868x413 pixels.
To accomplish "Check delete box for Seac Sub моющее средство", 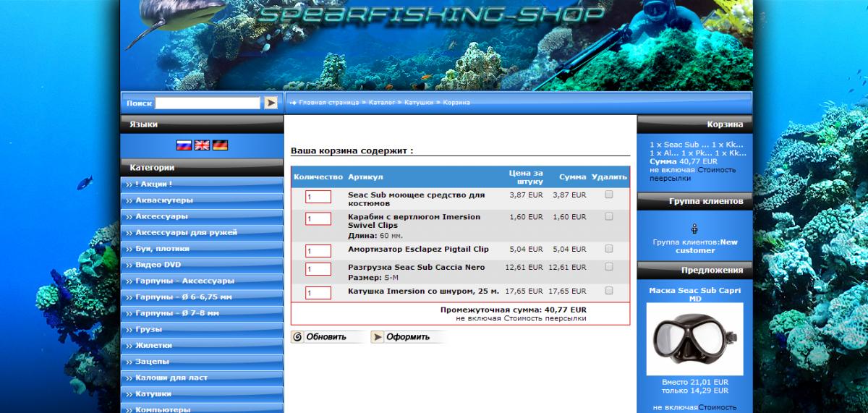I will point(609,195).
